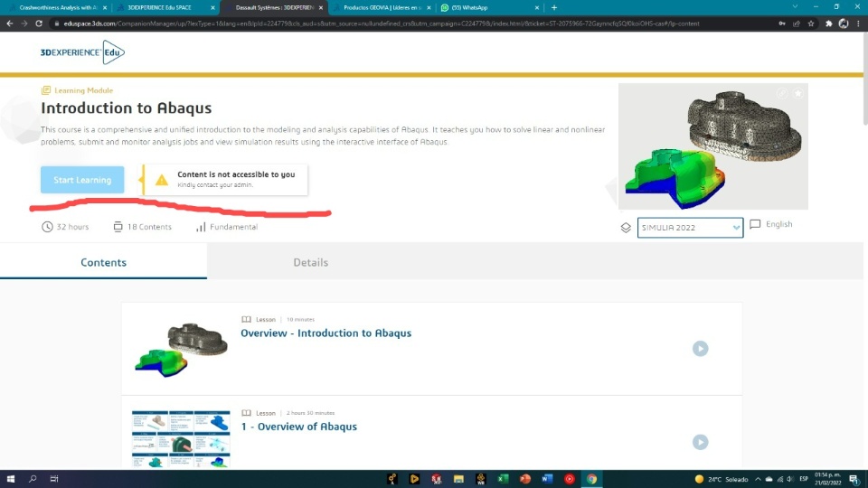Click the 24°C Soleado weather widget
The image size is (868, 488).
tap(722, 479)
